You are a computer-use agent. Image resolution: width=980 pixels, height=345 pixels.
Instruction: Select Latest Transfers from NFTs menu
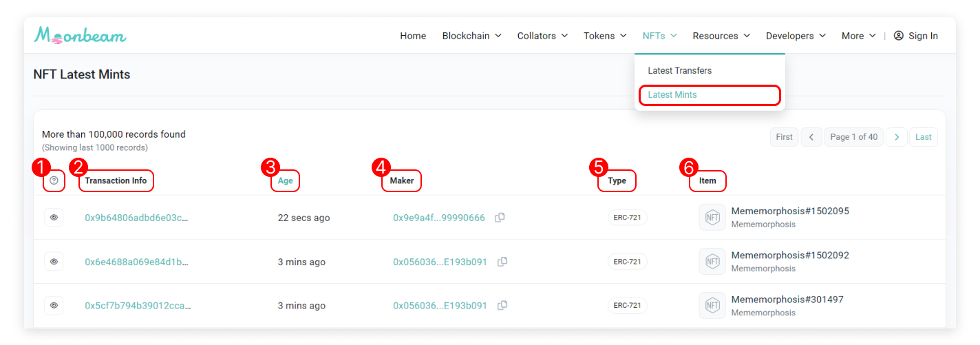pos(680,71)
